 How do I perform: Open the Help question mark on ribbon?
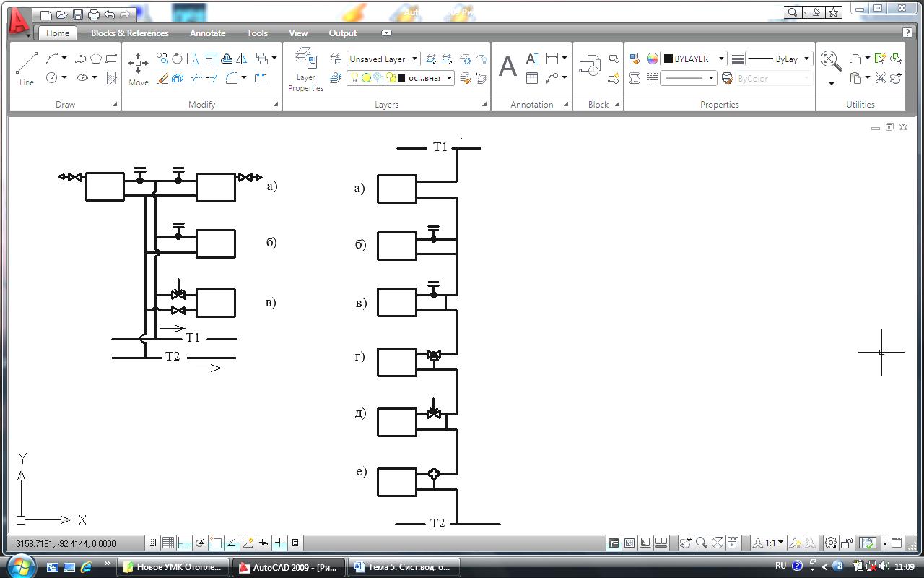[907, 33]
